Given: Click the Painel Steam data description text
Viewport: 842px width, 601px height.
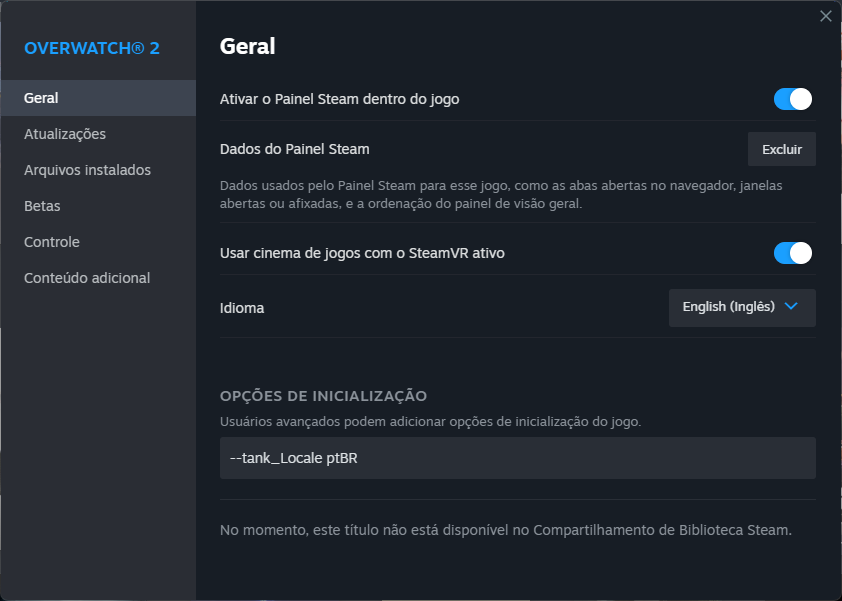Looking at the screenshot, I should click(501, 194).
